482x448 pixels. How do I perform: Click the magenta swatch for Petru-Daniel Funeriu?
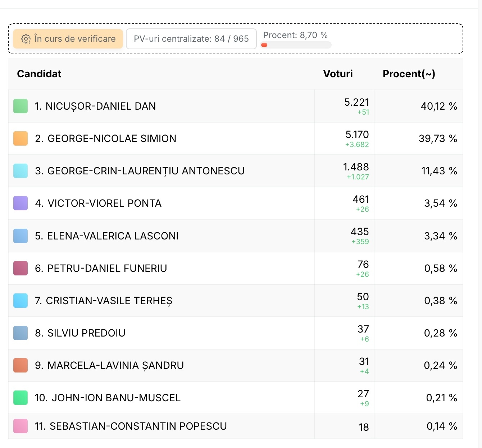[x=21, y=268]
